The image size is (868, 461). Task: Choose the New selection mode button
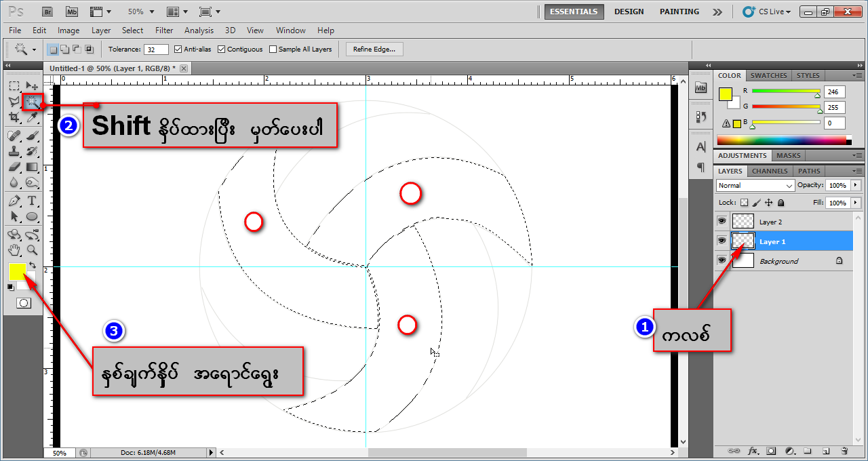tap(53, 49)
